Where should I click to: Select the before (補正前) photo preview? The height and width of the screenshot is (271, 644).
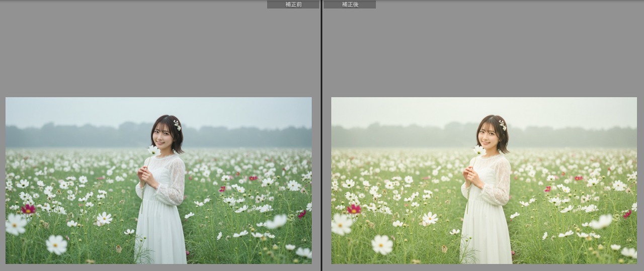[158, 180]
